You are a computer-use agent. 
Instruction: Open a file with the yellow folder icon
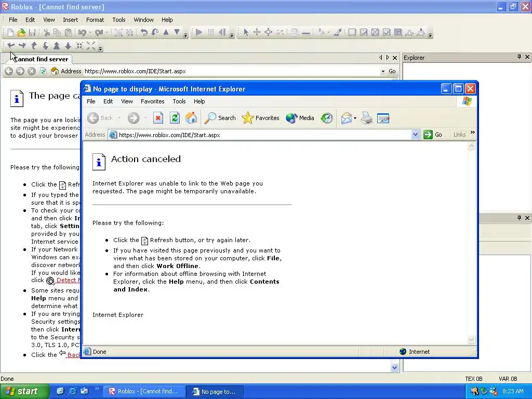(21, 33)
